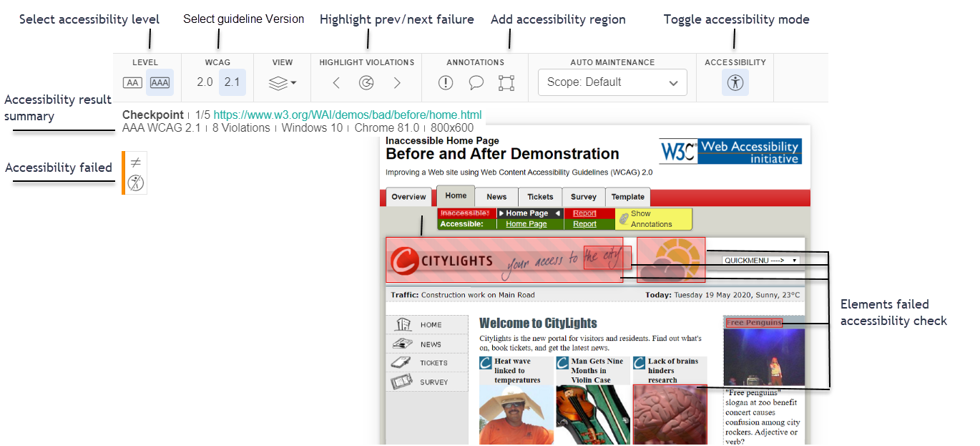This screenshot has width=980, height=446.
Task: Click the accessibility failed status icon
Action: tap(135, 183)
